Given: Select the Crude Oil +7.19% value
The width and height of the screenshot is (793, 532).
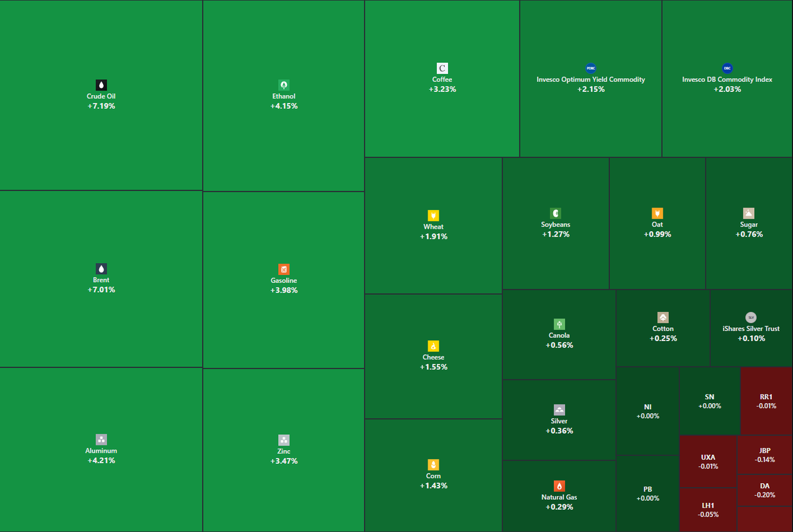Looking at the screenshot, I should pyautogui.click(x=101, y=106).
